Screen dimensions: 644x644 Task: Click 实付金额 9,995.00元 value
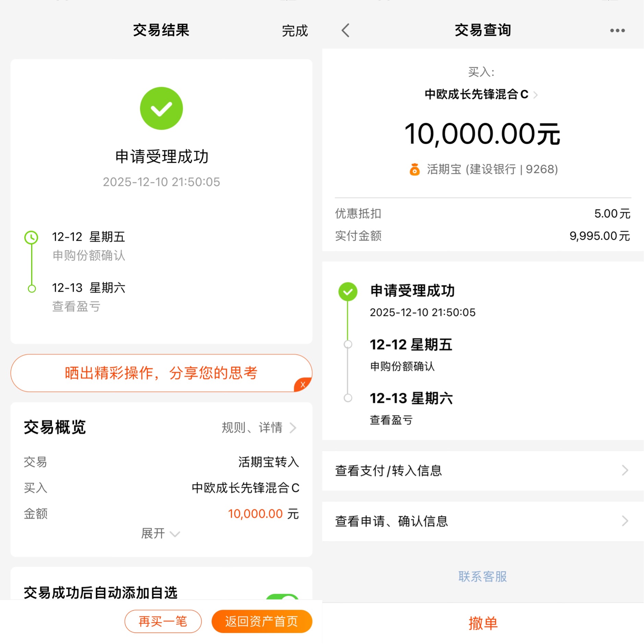coord(599,236)
